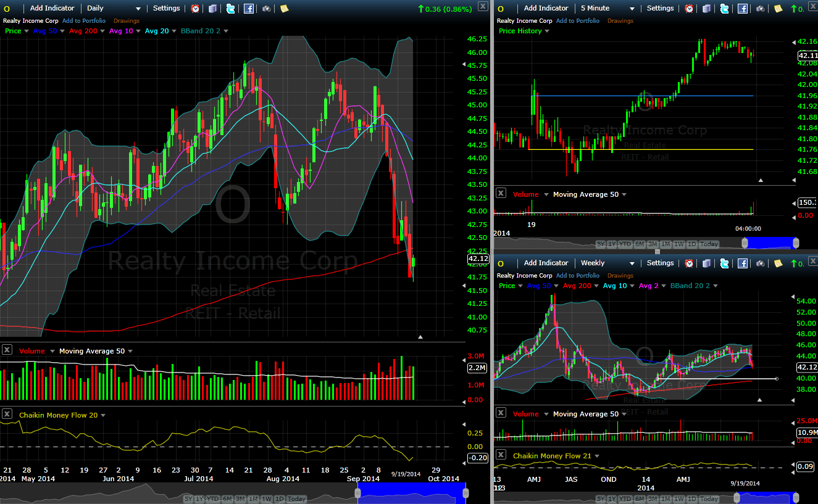Click the binoculars icon in 5 Minute chart toolbar

pyautogui.click(x=760, y=9)
